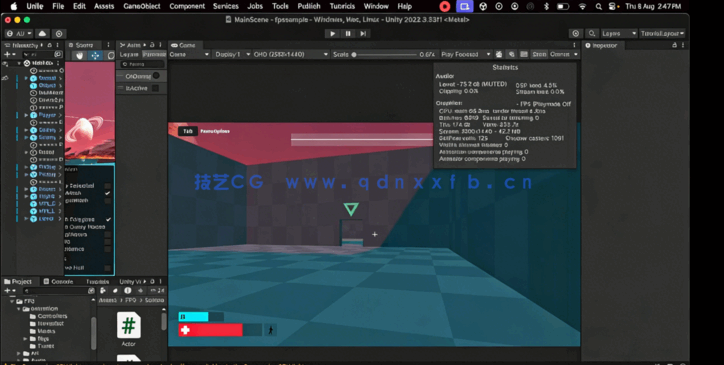Select the Hand view tool

click(79, 55)
